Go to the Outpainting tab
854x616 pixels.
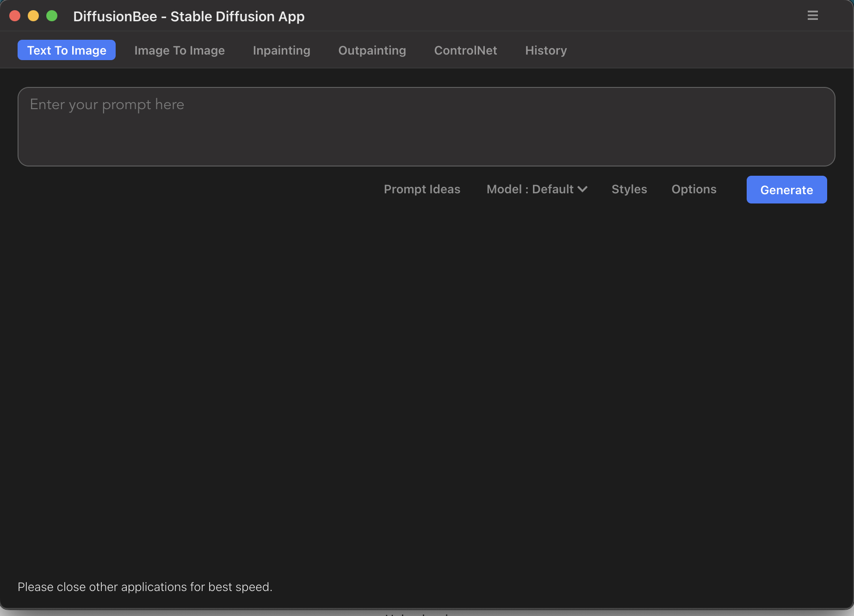pos(372,50)
